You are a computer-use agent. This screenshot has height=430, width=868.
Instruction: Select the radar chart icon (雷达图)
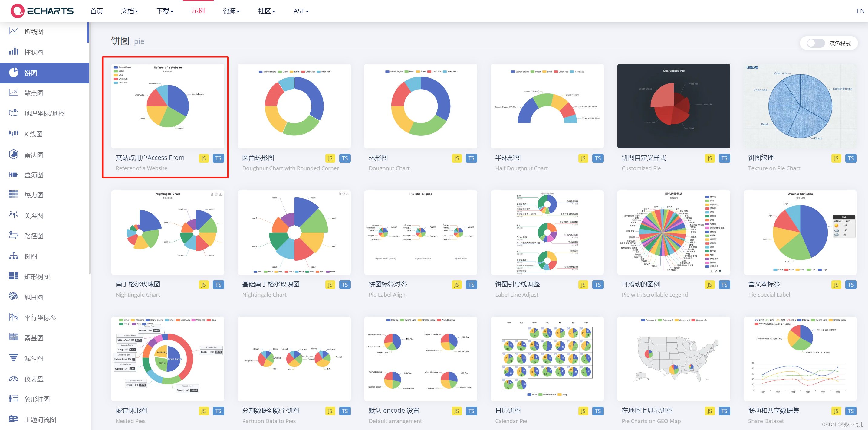click(x=14, y=154)
